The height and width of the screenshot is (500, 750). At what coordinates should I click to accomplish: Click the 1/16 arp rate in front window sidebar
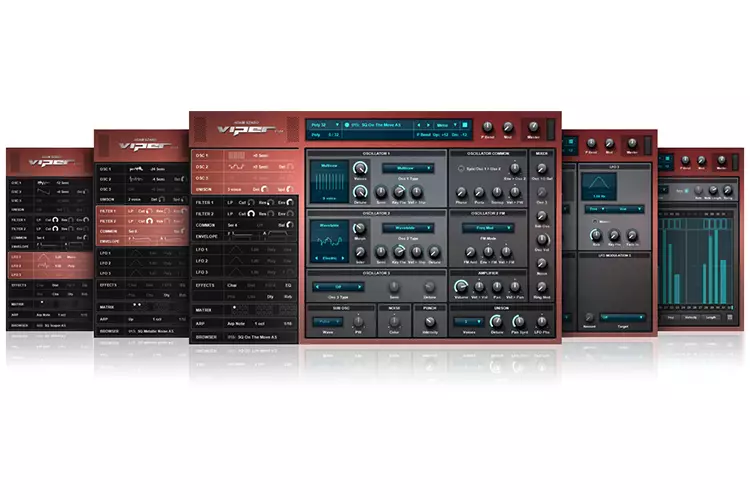click(x=288, y=324)
